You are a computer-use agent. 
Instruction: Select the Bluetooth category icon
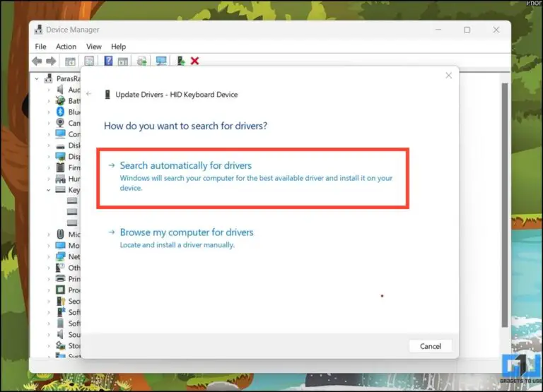pyautogui.click(x=60, y=112)
